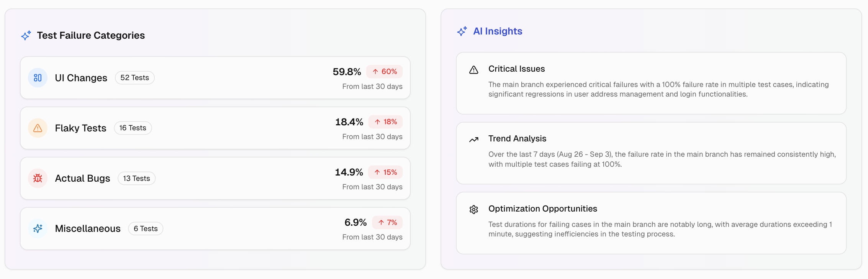Click the 60% increase trend badge
Image resolution: width=868 pixels, height=279 pixels.
(385, 72)
